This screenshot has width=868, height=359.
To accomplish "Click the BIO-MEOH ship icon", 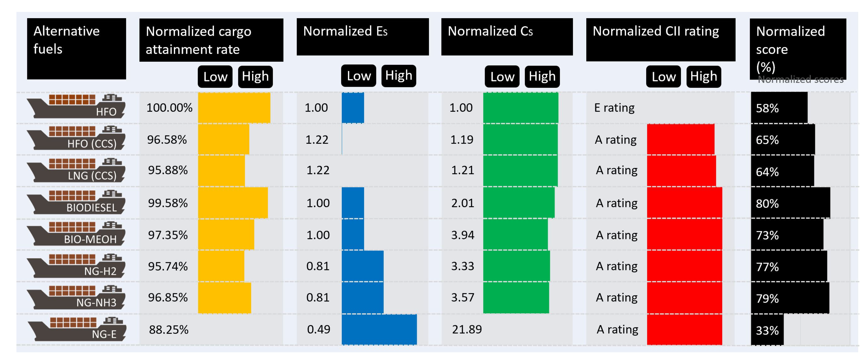I will [76, 233].
